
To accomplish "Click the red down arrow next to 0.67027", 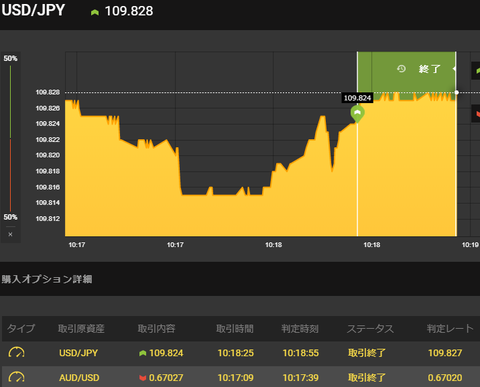I will 143,378.
